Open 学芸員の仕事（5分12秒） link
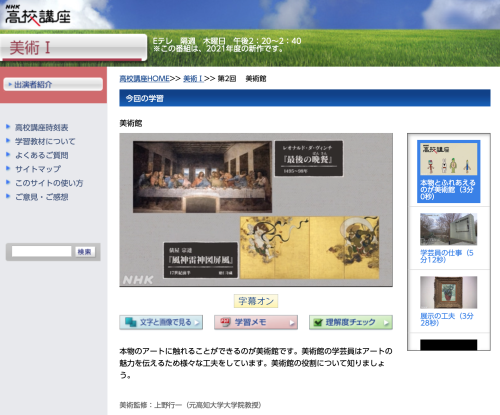Image resolution: width=500 pixels, height=415 pixels. tap(447, 256)
